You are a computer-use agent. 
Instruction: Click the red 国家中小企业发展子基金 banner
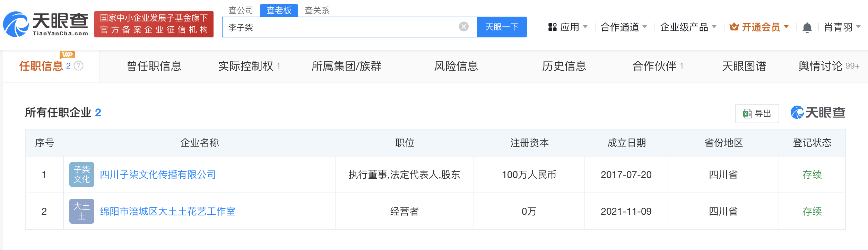click(154, 24)
